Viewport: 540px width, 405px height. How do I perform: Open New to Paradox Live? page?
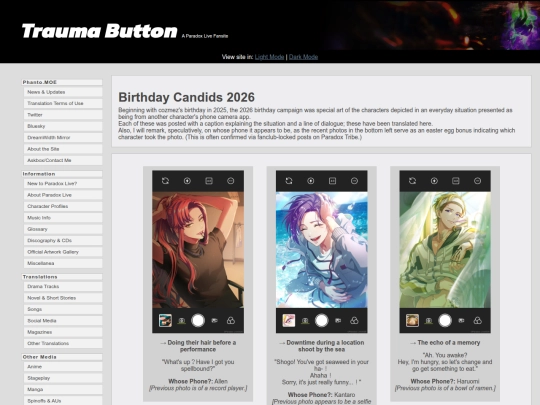coord(63,184)
